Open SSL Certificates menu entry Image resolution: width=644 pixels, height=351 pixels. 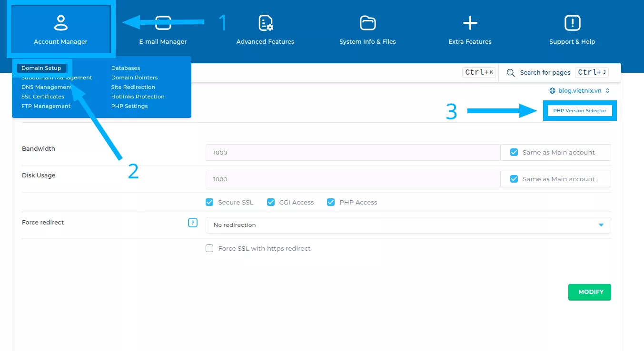[x=43, y=97]
